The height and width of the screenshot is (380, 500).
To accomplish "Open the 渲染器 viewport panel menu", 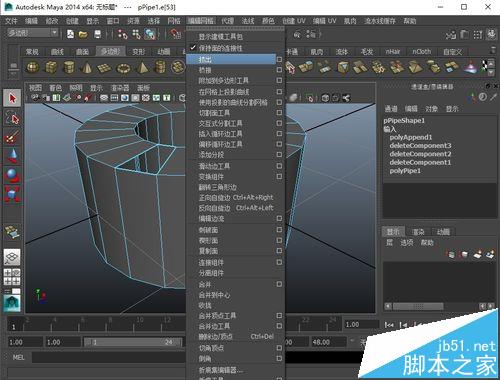I will [x=120, y=88].
